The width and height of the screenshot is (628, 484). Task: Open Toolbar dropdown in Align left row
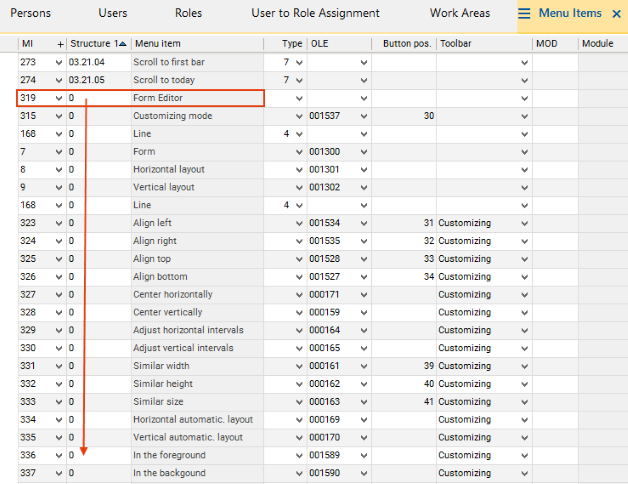[525, 223]
